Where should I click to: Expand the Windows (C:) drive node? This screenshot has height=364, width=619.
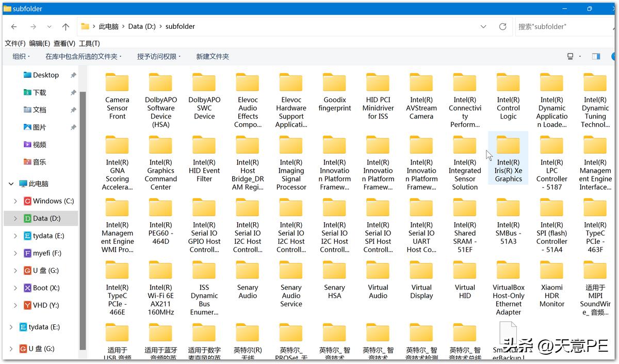coord(15,201)
